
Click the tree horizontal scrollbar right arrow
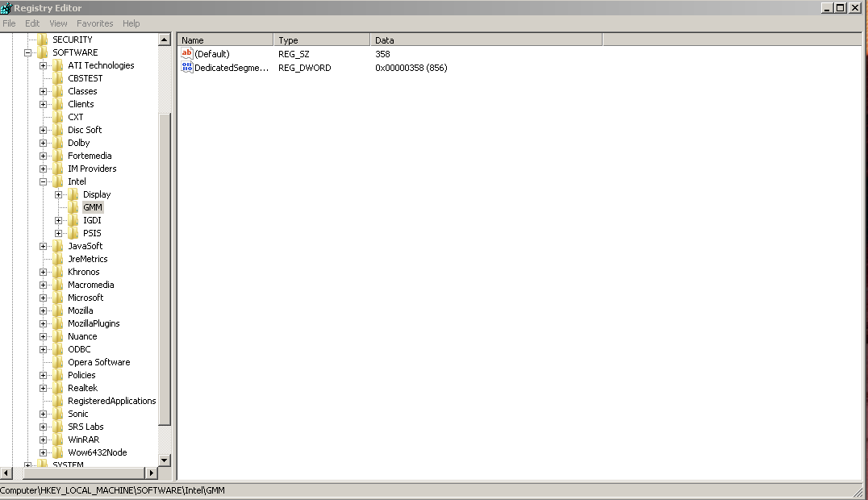click(x=151, y=473)
